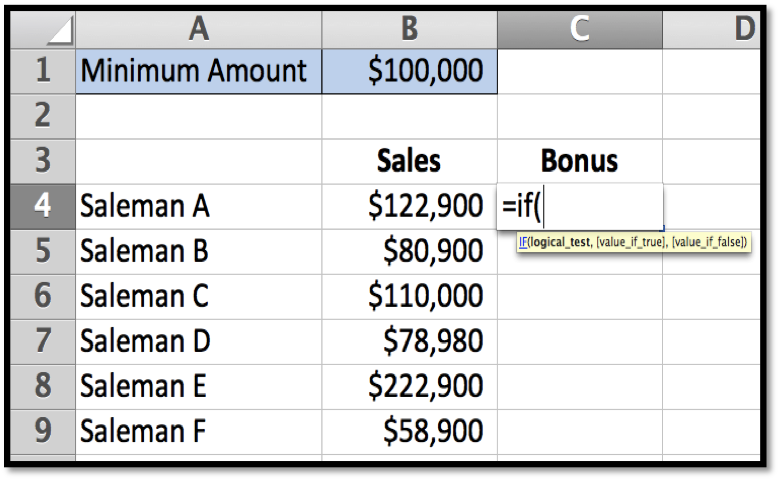Select the $222,900 sales cell
This screenshot has width=780, height=481.
coord(409,386)
